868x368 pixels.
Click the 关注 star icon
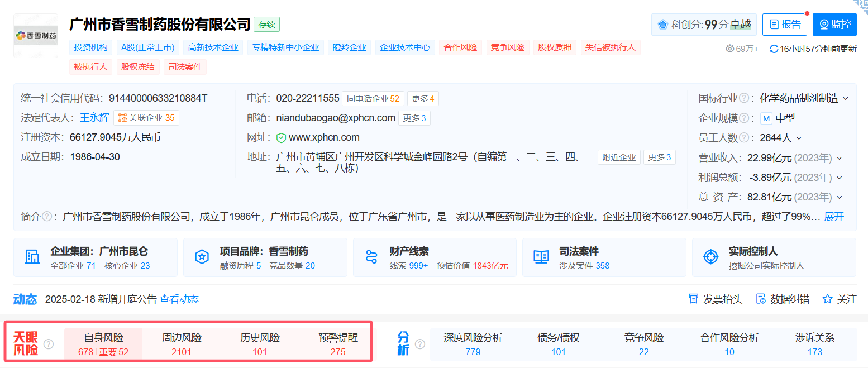827,299
